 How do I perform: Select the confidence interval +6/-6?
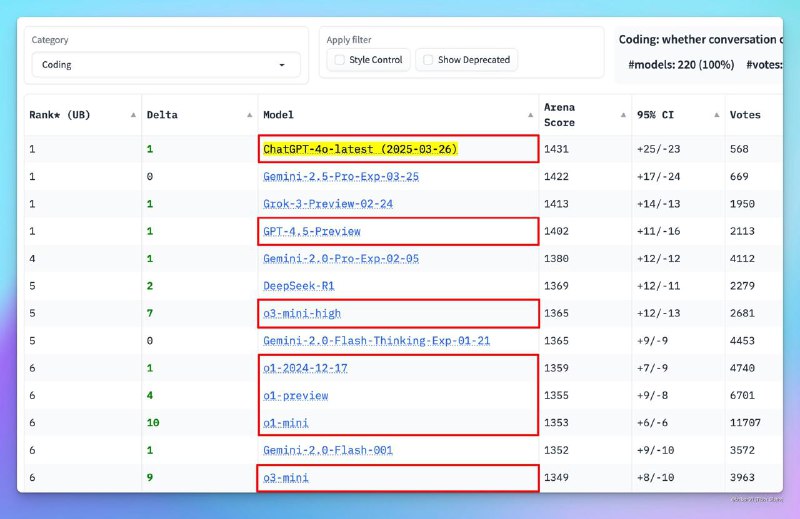652,423
